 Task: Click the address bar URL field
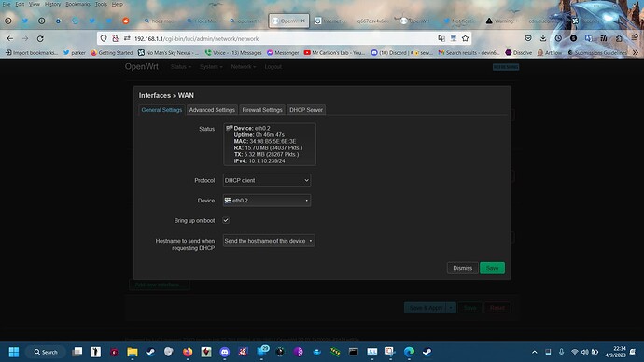284,38
